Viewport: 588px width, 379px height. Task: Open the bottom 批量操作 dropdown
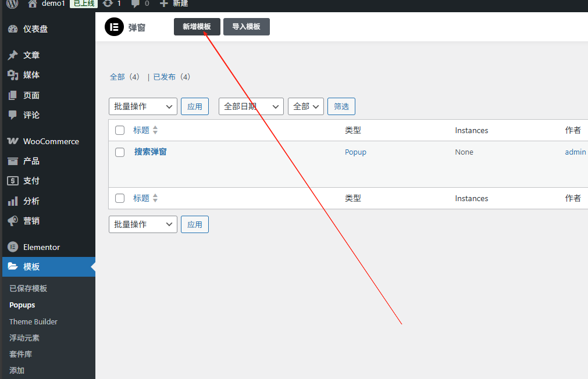pos(143,224)
